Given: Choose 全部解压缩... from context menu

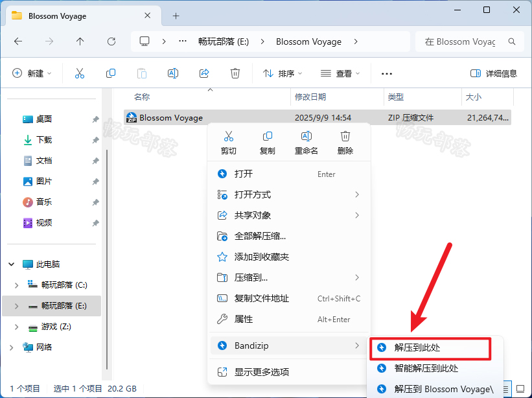Looking at the screenshot, I should click(x=289, y=236).
